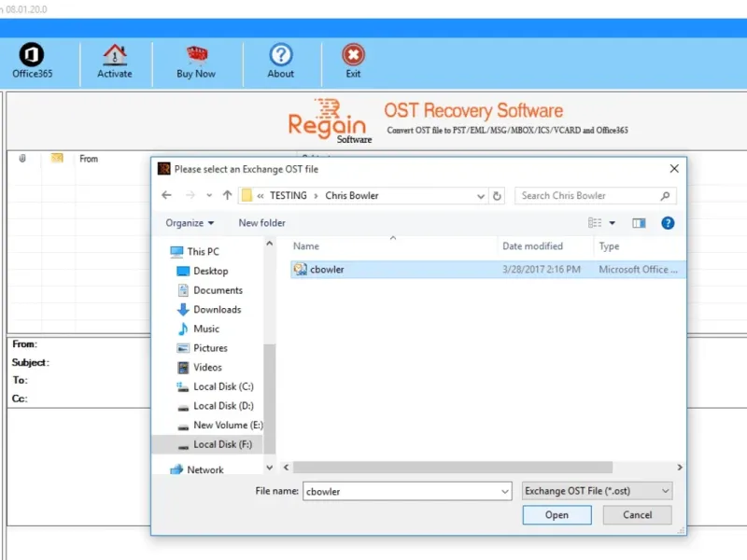
Task: Select New Volume (E:) drive
Action: [x=228, y=425]
